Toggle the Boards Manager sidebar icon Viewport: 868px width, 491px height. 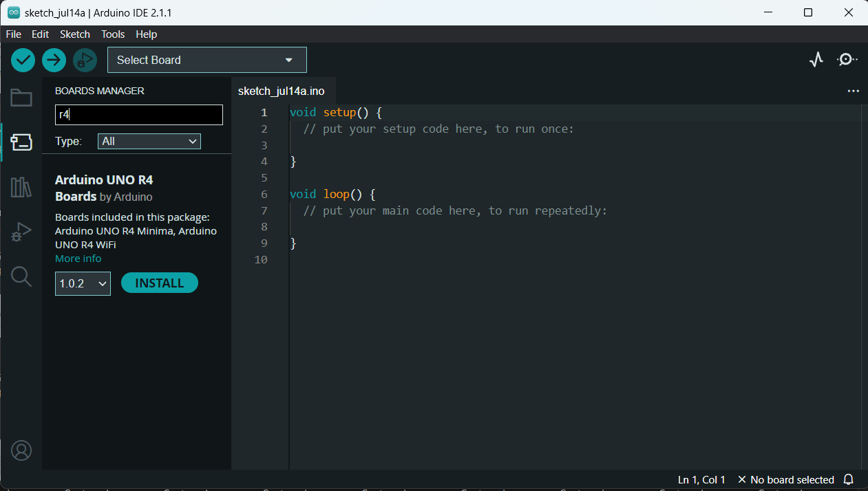click(21, 142)
